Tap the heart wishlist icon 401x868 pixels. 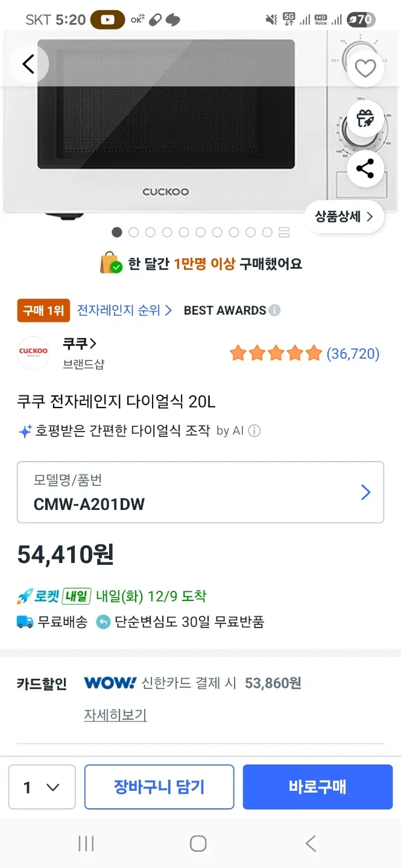365,68
